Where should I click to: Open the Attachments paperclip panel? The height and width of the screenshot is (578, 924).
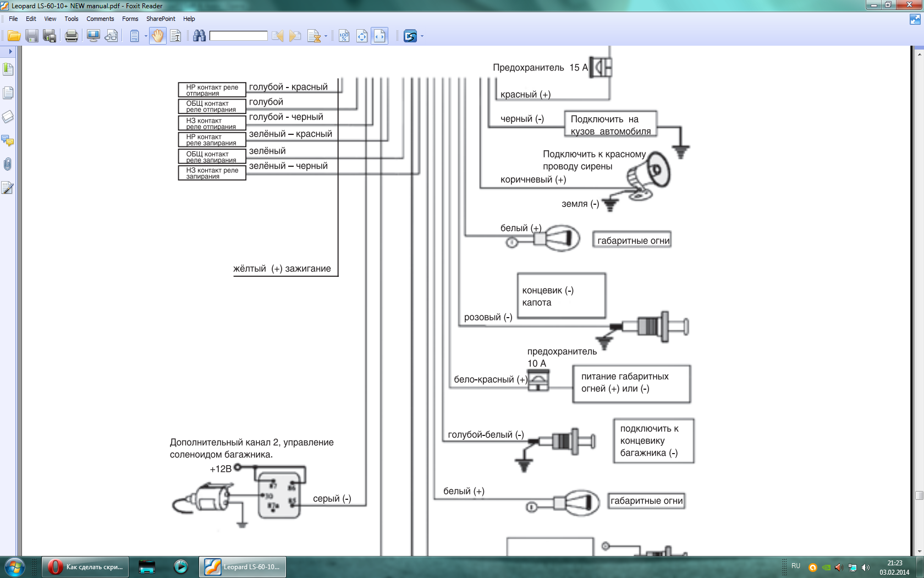(8, 164)
